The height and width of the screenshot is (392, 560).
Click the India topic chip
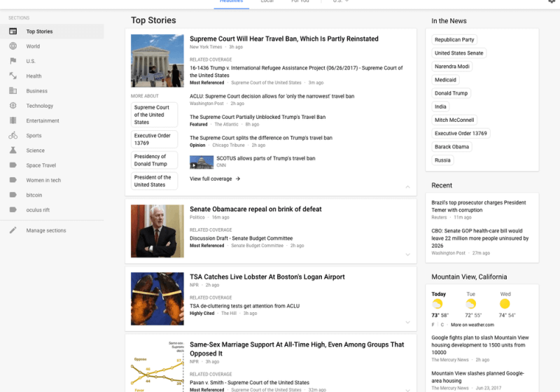(x=440, y=106)
